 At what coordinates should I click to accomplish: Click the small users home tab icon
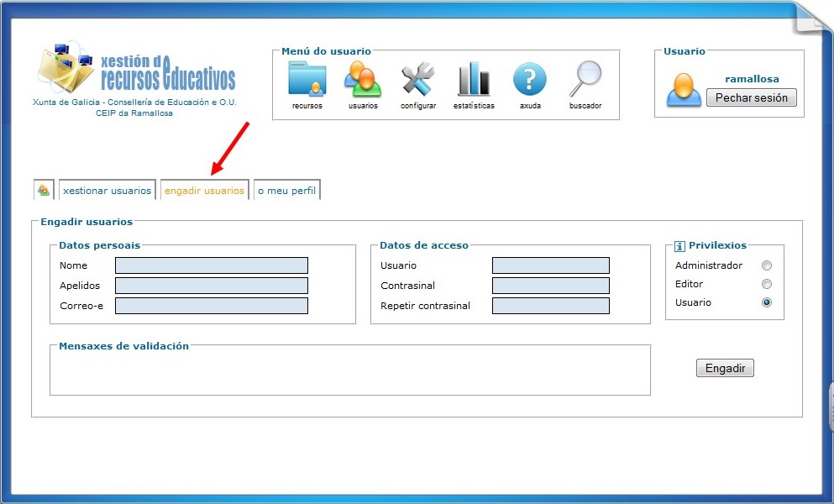(x=44, y=190)
